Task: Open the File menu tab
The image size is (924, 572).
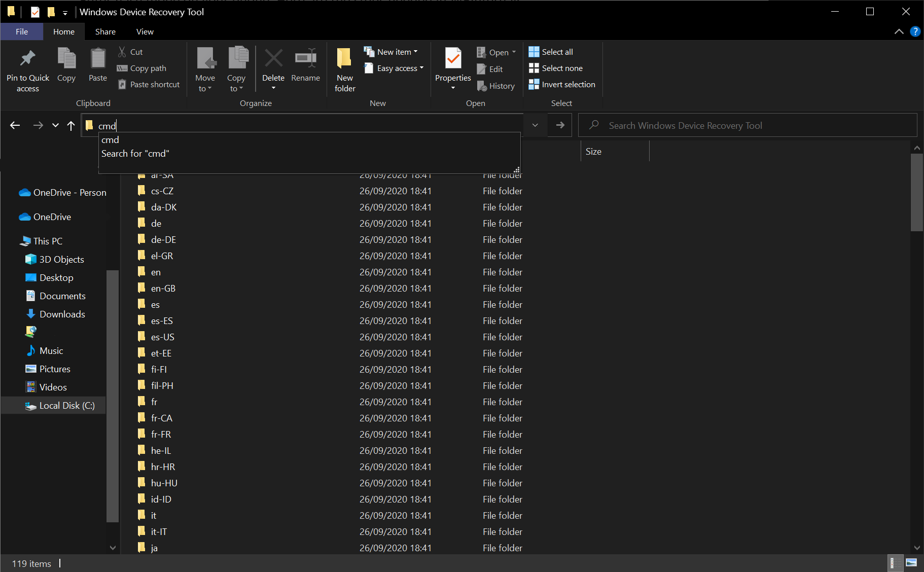Action: click(22, 31)
